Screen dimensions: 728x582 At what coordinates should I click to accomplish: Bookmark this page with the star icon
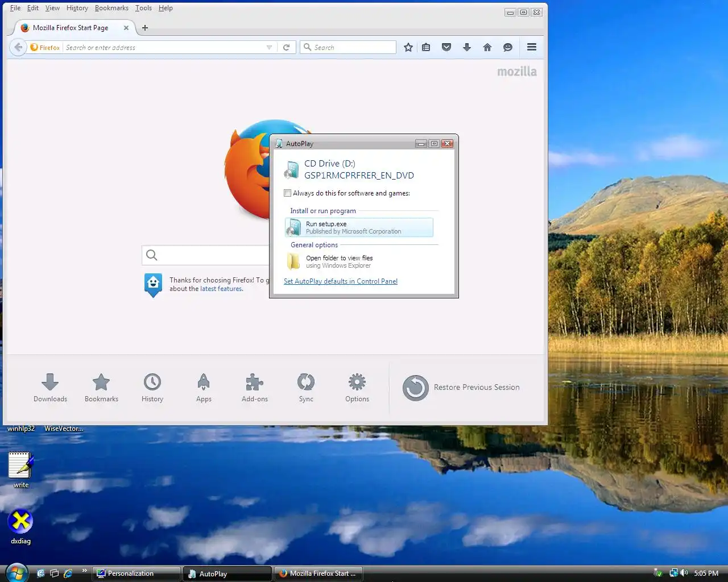pos(408,47)
